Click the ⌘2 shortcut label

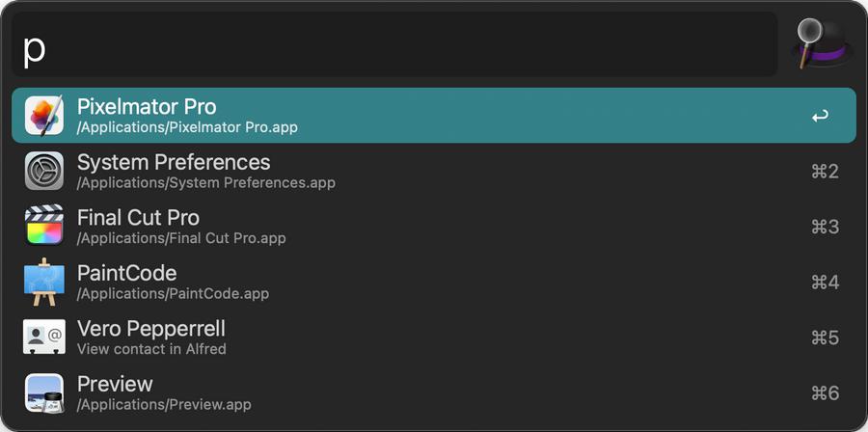click(x=825, y=172)
